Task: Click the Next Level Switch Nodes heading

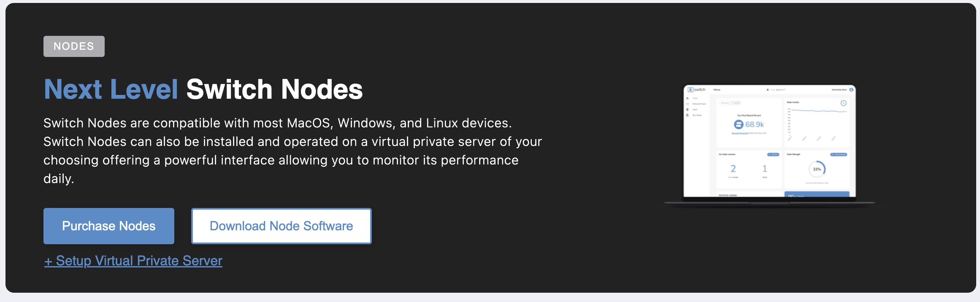Action: pos(203,89)
